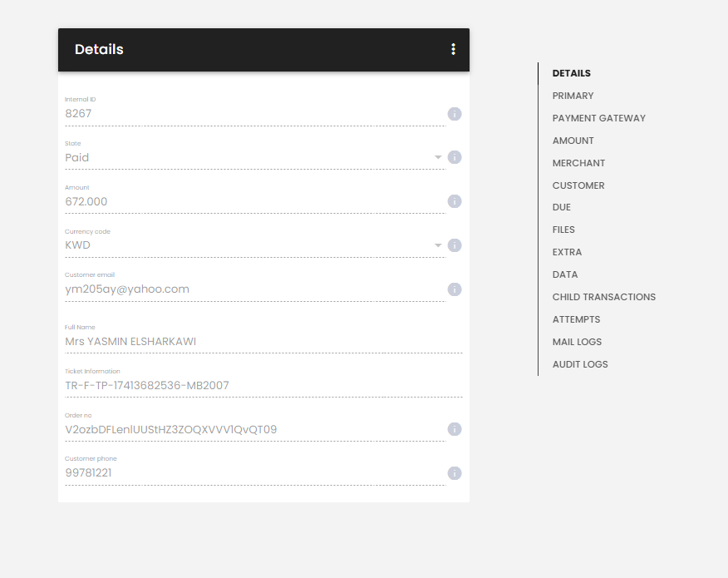Expand the Currency code dropdown arrow
Image resolution: width=728 pixels, height=578 pixels.
tap(438, 245)
